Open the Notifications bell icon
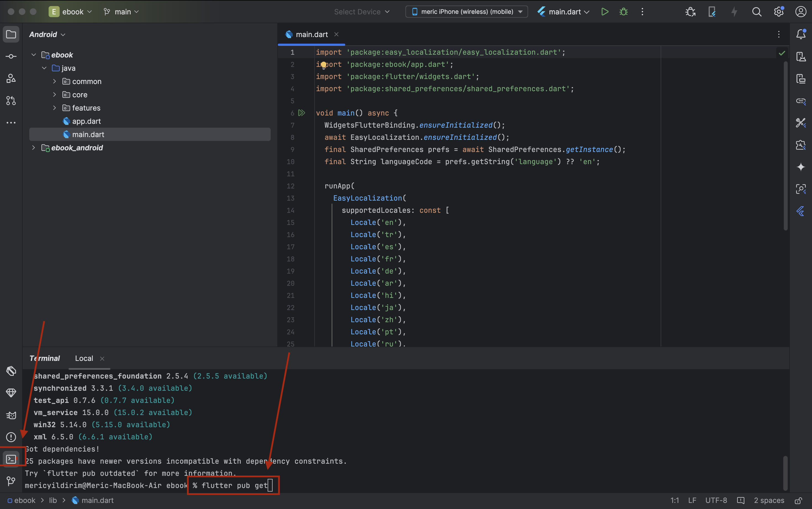 tap(801, 34)
